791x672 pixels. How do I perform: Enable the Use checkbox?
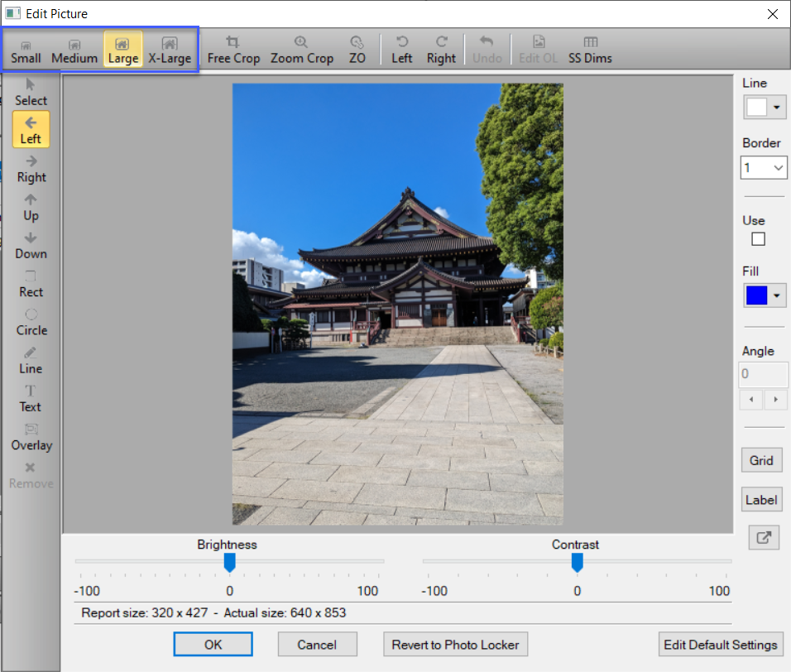[x=758, y=239]
